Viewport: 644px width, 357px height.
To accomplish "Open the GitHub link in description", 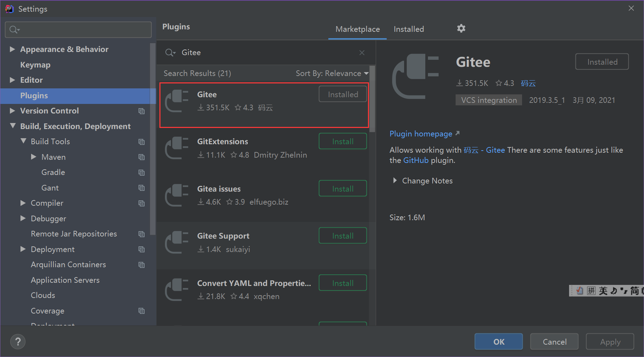I will pyautogui.click(x=416, y=160).
